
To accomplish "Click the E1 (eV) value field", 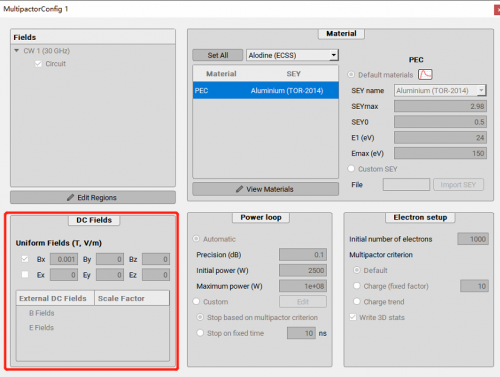I will point(440,138).
